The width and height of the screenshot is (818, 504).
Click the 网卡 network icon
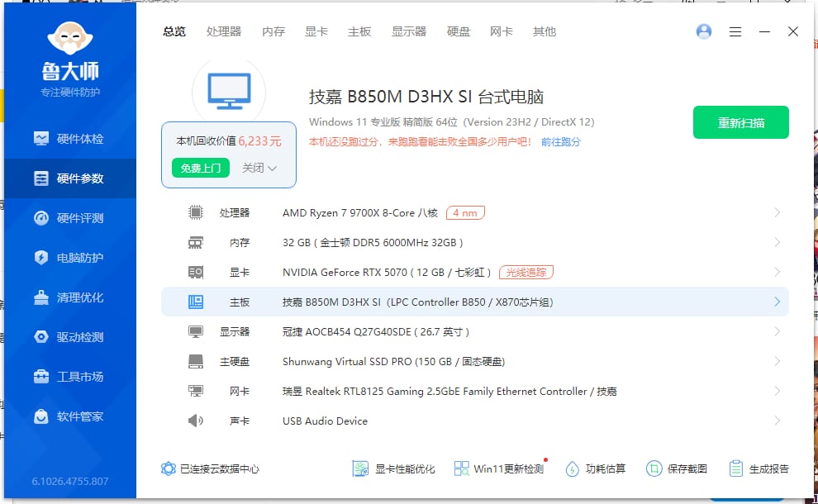196,391
